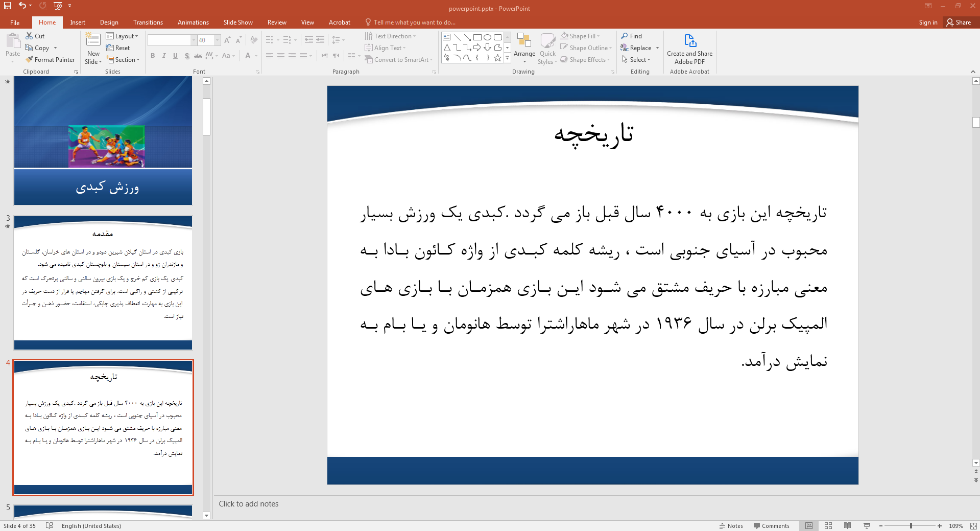Open the Design tab
This screenshot has width=980, height=531.
(109, 22)
